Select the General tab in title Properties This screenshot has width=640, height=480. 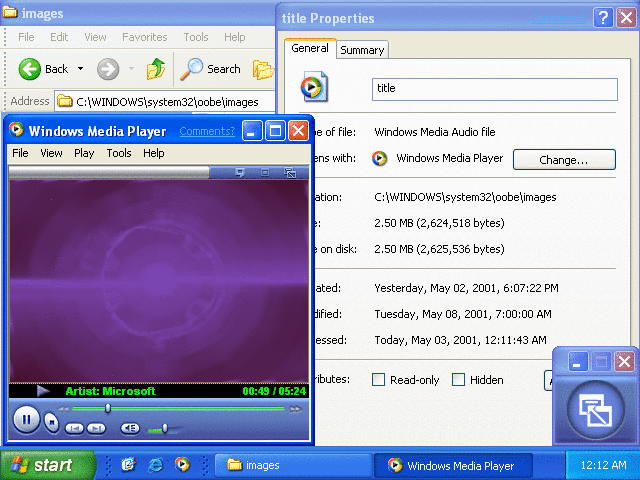[310, 48]
